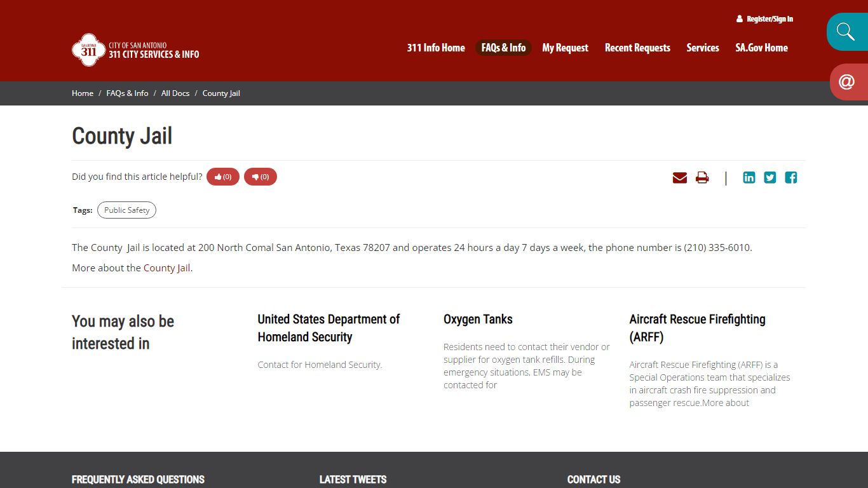Image resolution: width=868 pixels, height=488 pixels.
Task: Share the article on LinkedIn
Action: pyautogui.click(x=749, y=178)
